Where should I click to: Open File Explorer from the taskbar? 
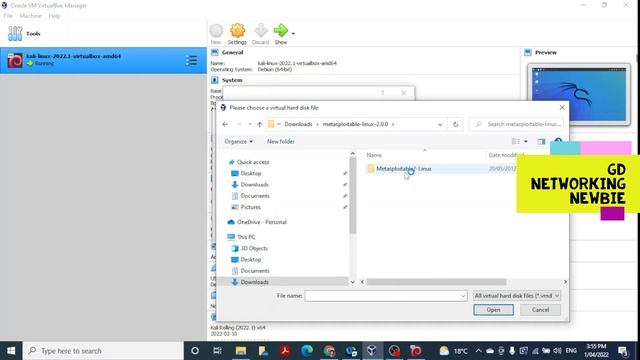pos(240,351)
